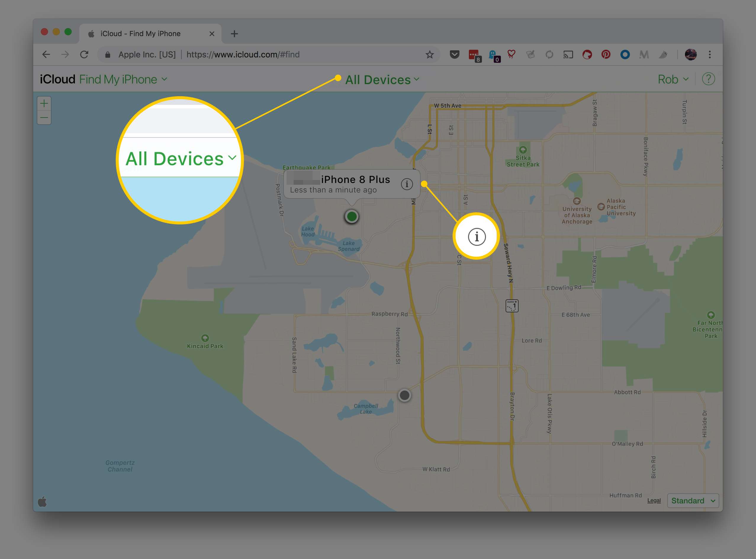Click the Gompertz Channel label
756x559 pixels.
point(120,466)
